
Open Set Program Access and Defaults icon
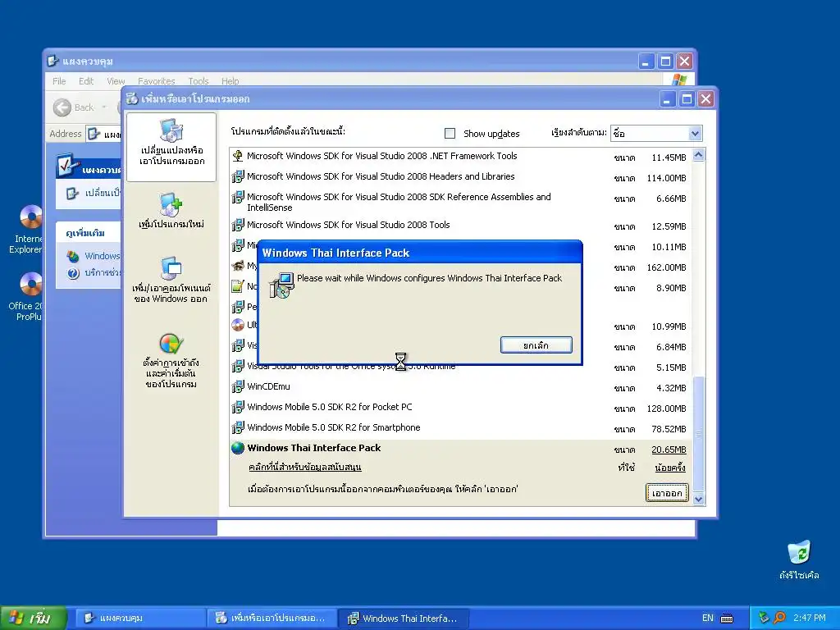click(x=171, y=344)
